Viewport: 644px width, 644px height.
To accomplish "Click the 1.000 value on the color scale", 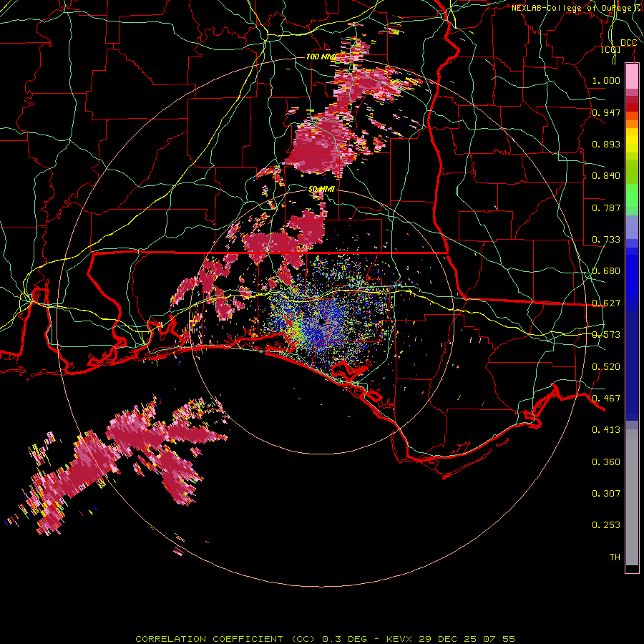I will click(x=606, y=80).
